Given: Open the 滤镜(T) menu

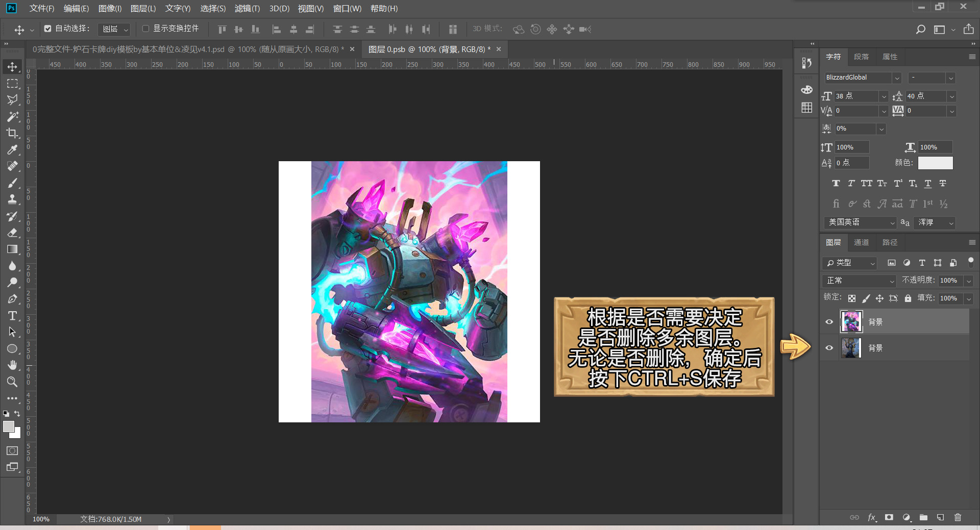Looking at the screenshot, I should [x=247, y=8].
